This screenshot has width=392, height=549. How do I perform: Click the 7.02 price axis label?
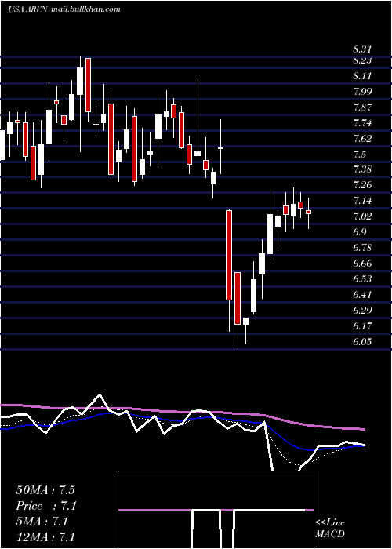click(362, 216)
